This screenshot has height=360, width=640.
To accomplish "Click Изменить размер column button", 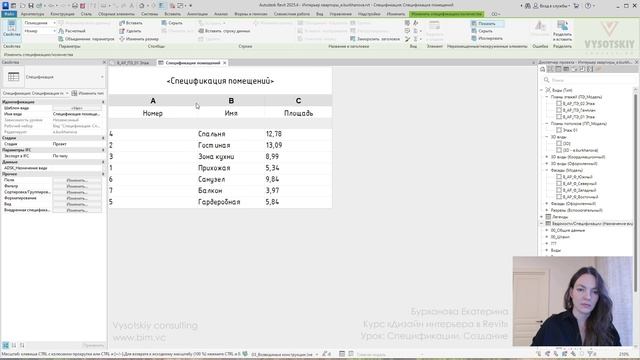I will (139, 39).
